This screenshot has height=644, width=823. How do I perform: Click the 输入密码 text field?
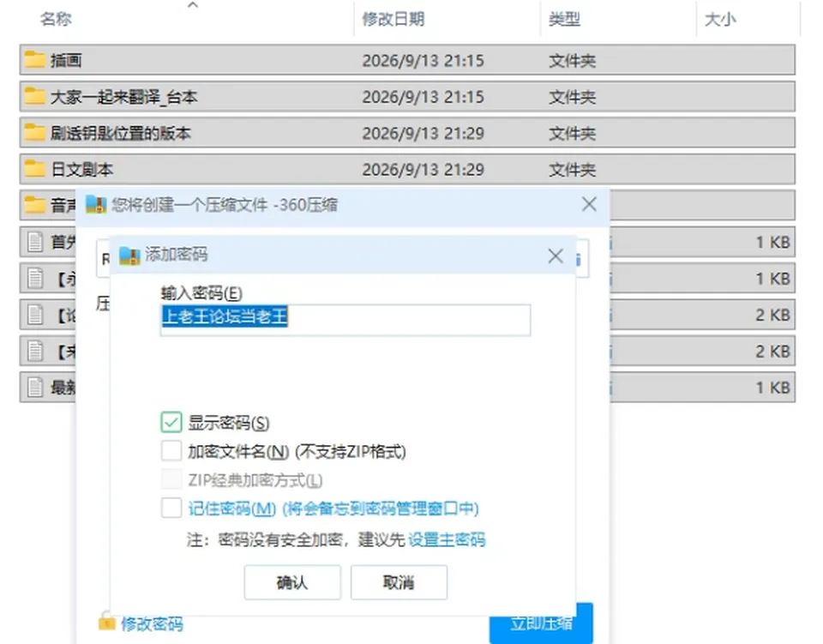click(x=345, y=320)
